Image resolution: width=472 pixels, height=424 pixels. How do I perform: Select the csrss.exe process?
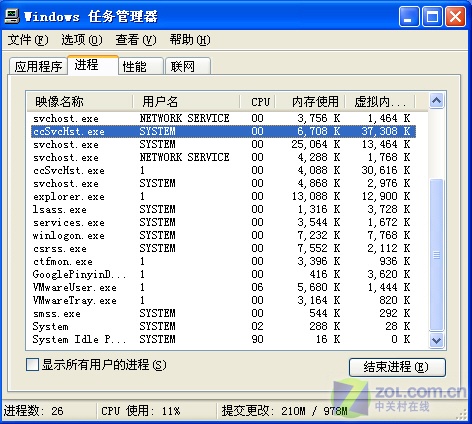coord(223,248)
